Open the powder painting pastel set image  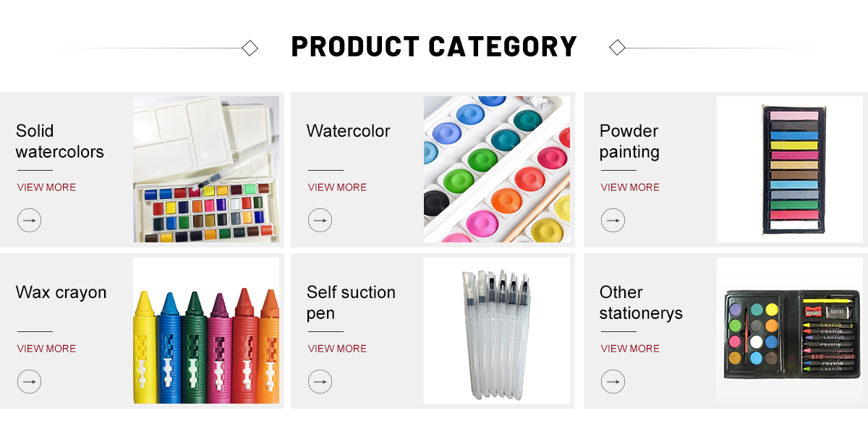pos(790,169)
